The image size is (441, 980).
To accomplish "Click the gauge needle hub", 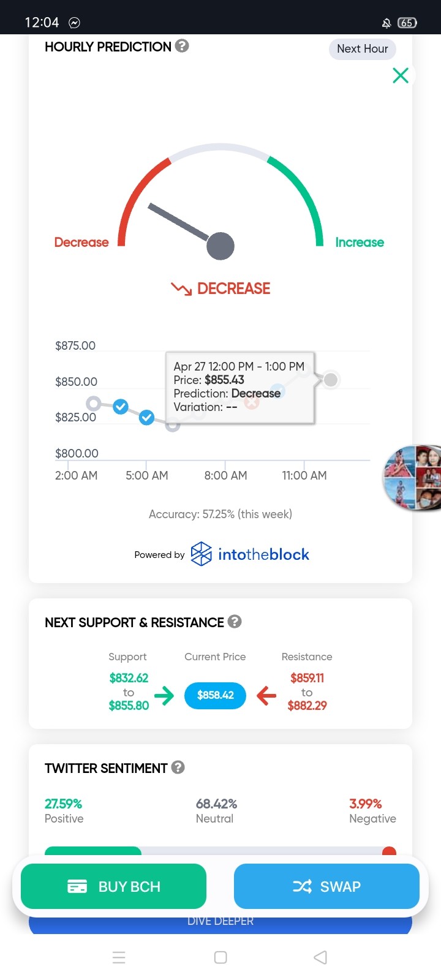I will pyautogui.click(x=221, y=246).
